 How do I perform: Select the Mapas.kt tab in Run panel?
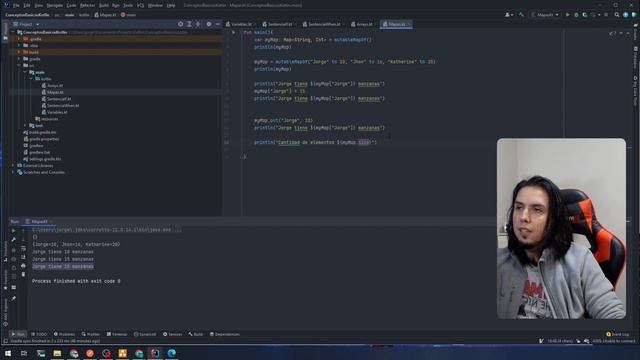click(x=37, y=222)
